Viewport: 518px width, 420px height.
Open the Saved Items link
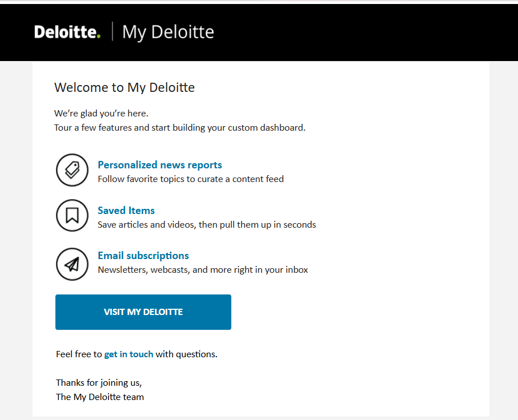(x=126, y=211)
